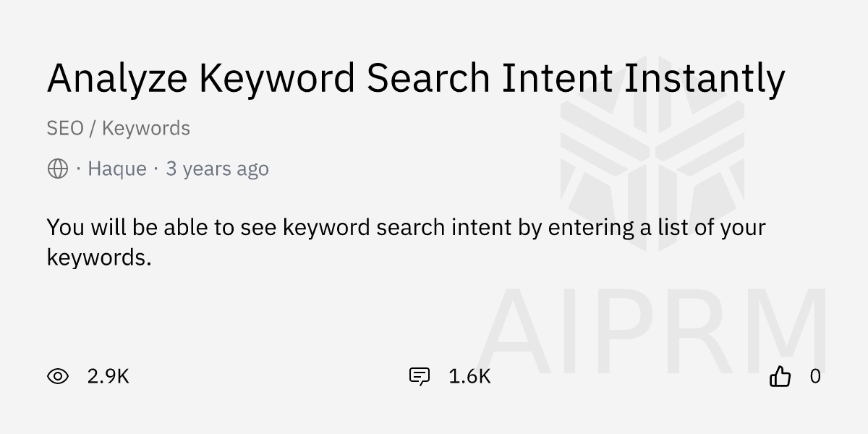Open the Keywords subcategory
The width and height of the screenshot is (868, 434).
coord(146,128)
